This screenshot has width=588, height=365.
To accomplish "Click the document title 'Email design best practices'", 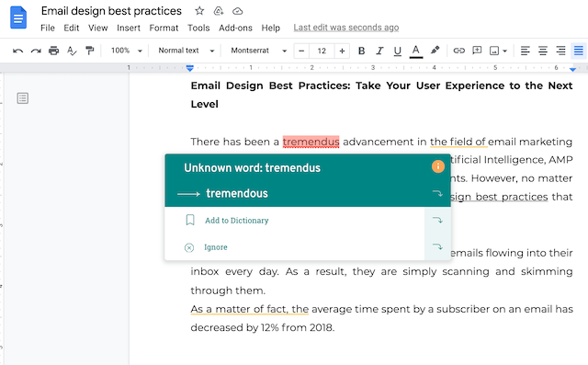I will pos(111,11).
